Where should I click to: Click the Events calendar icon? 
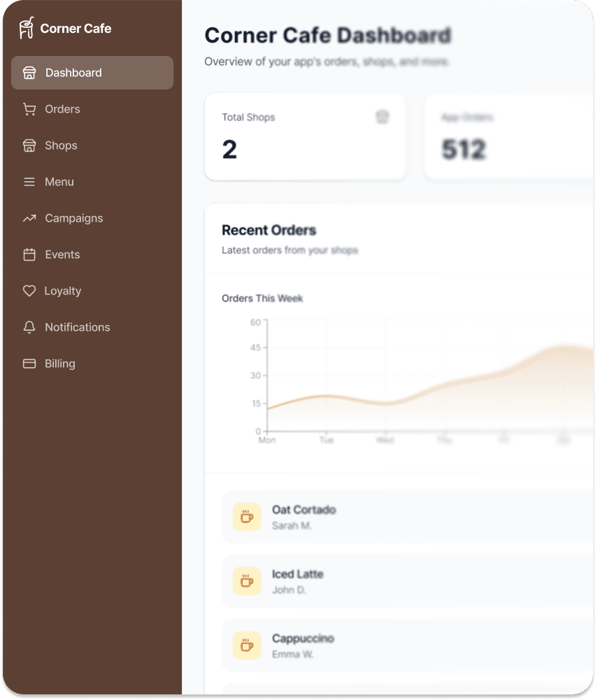coord(29,255)
